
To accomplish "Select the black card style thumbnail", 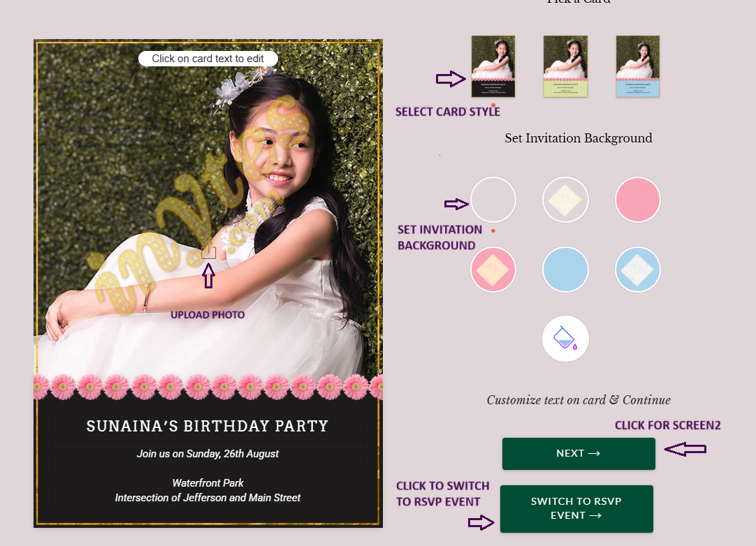I will pyautogui.click(x=493, y=66).
